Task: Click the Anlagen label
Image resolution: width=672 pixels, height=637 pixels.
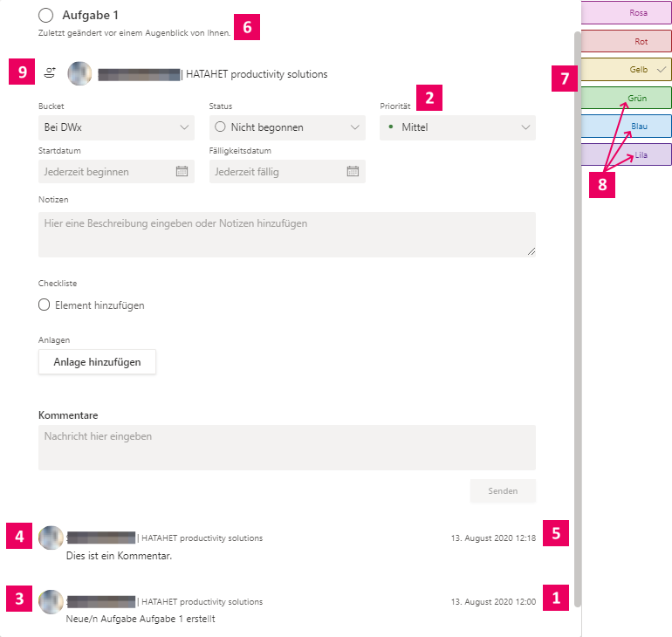Action: click(x=54, y=340)
